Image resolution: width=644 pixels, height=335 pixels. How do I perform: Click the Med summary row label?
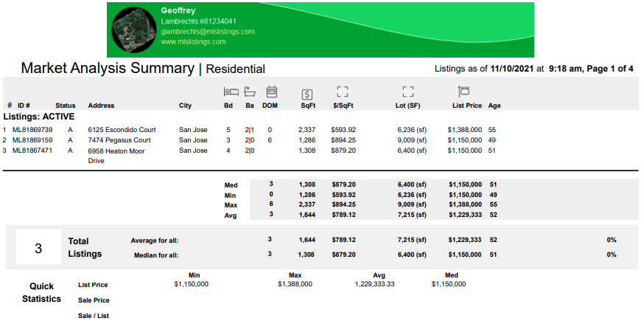[x=231, y=185]
